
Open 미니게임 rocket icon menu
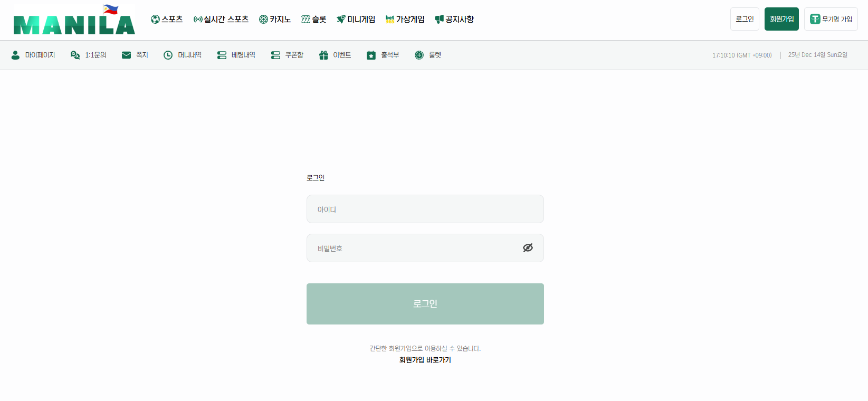coord(356,20)
